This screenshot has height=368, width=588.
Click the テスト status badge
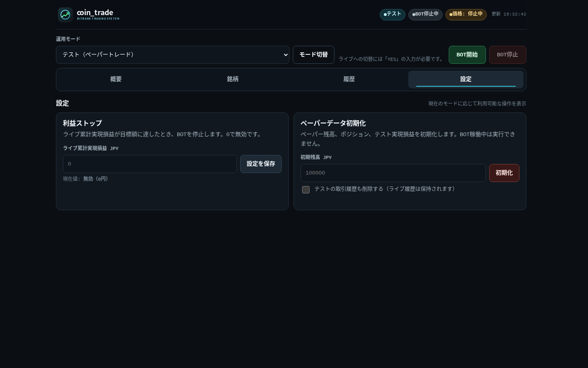point(392,14)
